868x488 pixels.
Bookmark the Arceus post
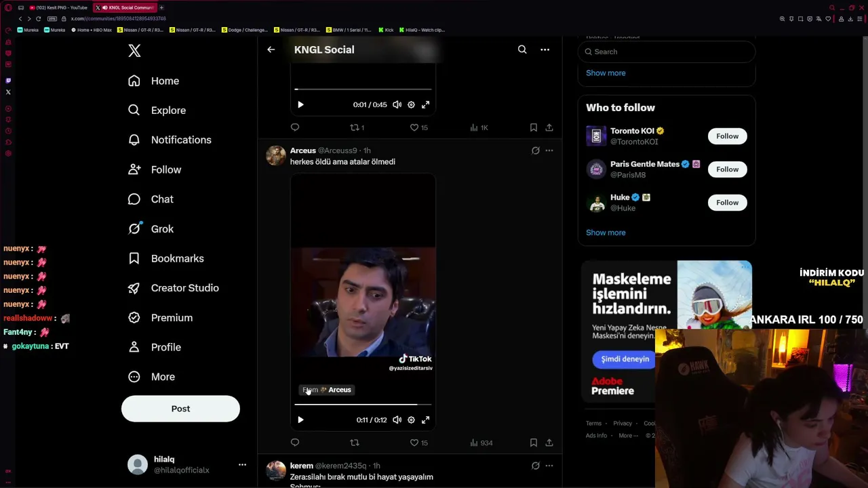coord(534,443)
